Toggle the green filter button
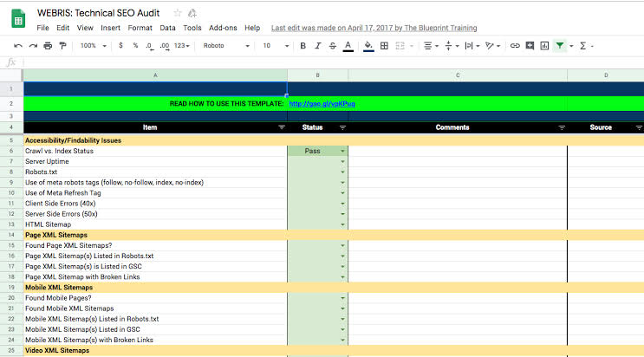The width and height of the screenshot is (644, 357). click(560, 46)
